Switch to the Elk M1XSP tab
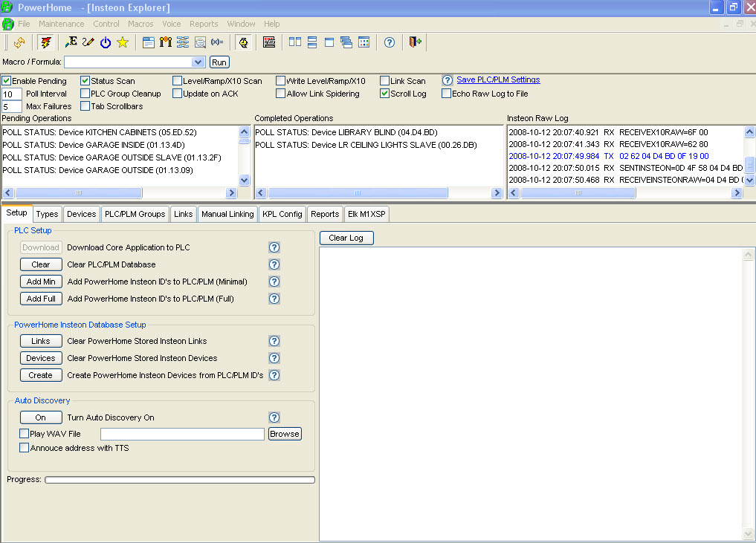The image size is (756, 543). click(x=366, y=214)
